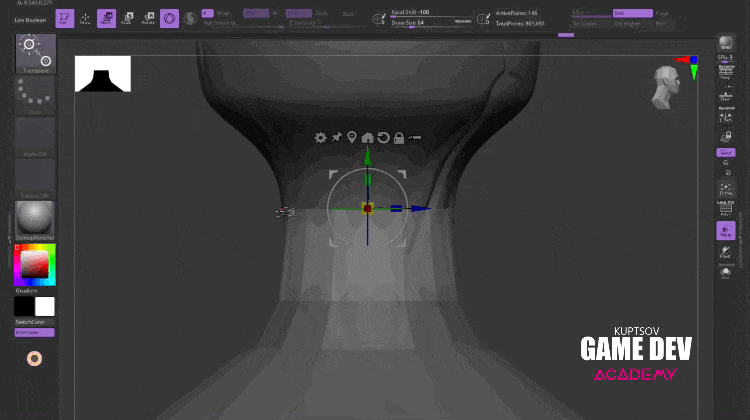Click Gizmo home reset-position icon

367,138
